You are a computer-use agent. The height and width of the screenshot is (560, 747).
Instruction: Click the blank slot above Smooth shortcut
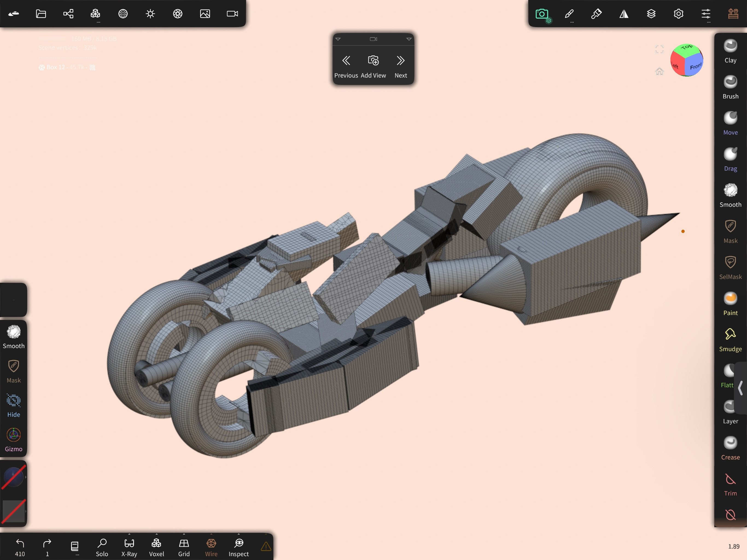point(13,300)
